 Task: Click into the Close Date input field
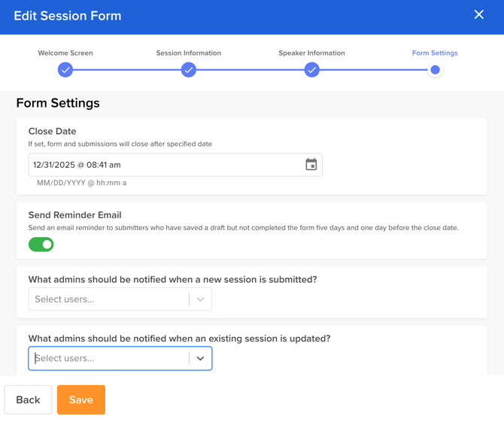(165, 165)
